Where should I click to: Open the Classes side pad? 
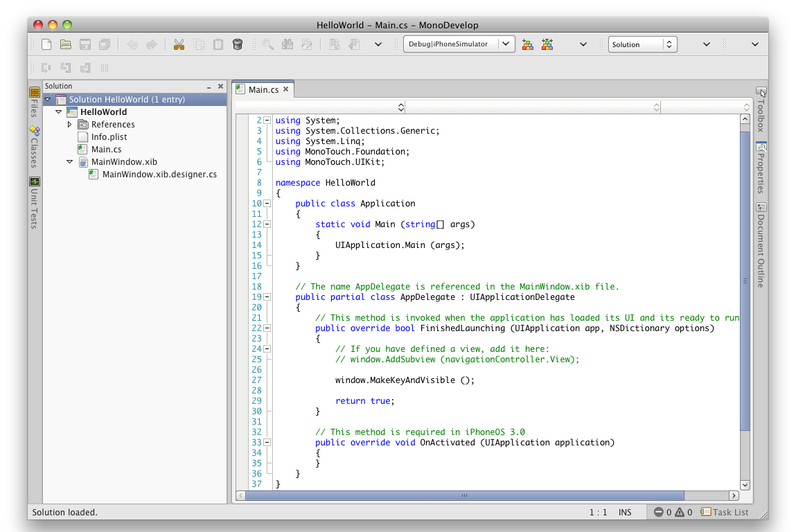tap(34, 147)
